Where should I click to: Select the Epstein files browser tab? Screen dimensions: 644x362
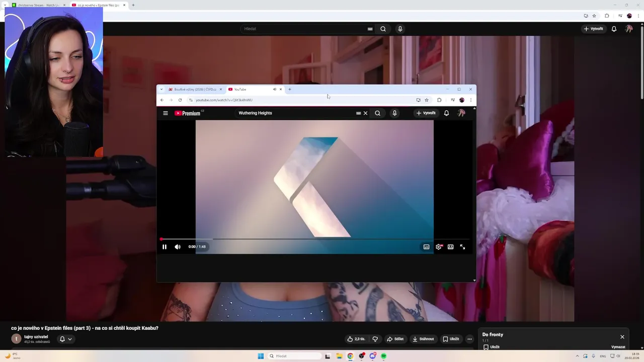point(98,5)
